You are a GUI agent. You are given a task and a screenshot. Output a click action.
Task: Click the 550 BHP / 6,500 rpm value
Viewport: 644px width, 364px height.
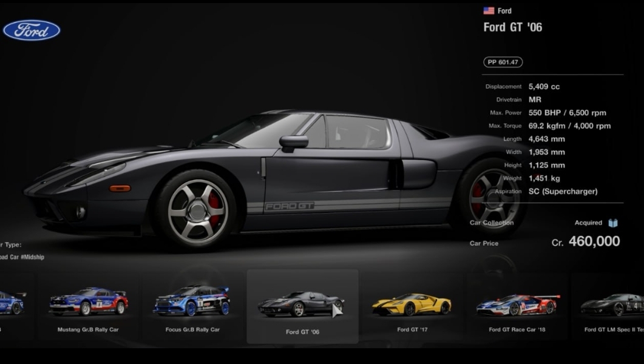567,113
